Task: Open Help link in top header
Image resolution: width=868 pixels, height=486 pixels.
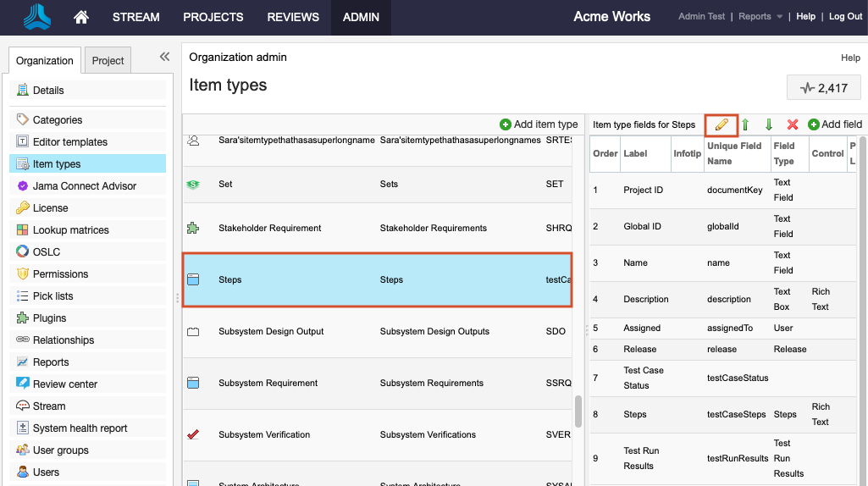Action: click(805, 17)
